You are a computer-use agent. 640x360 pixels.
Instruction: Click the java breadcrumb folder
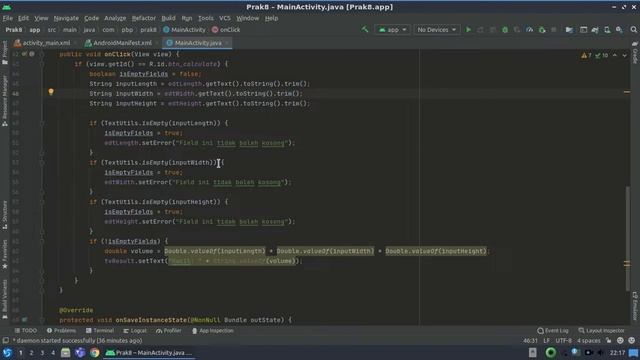coord(89,30)
